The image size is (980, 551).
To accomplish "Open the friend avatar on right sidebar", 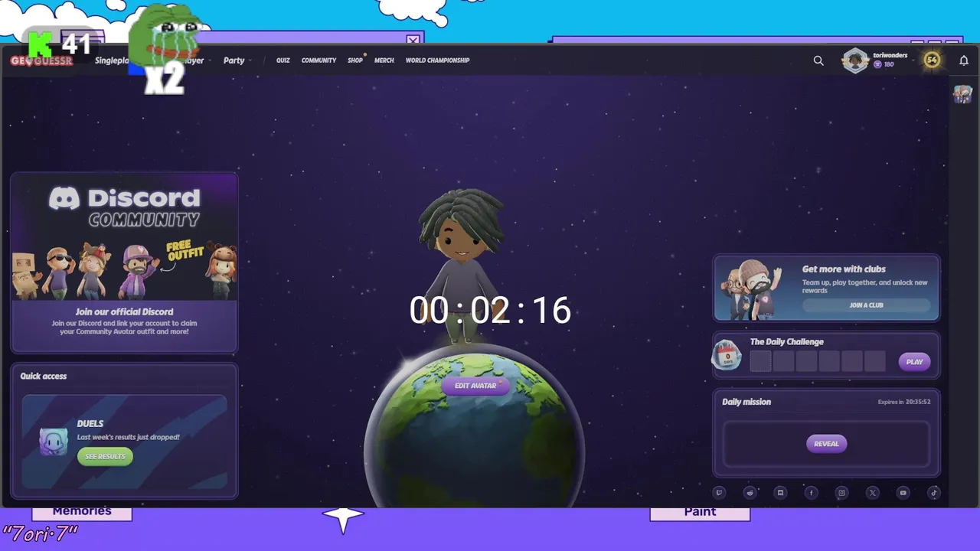I will click(962, 94).
